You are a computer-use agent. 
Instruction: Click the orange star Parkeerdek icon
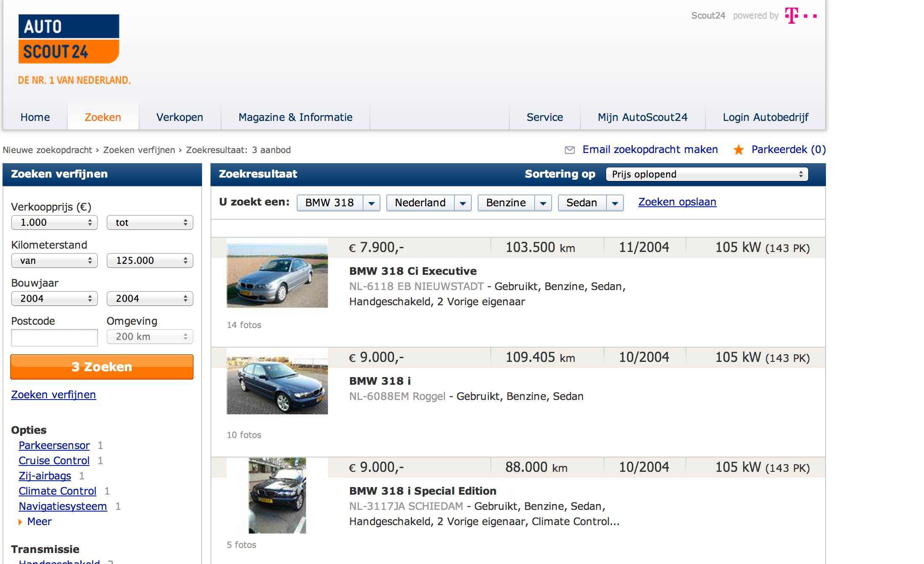pyautogui.click(x=738, y=150)
